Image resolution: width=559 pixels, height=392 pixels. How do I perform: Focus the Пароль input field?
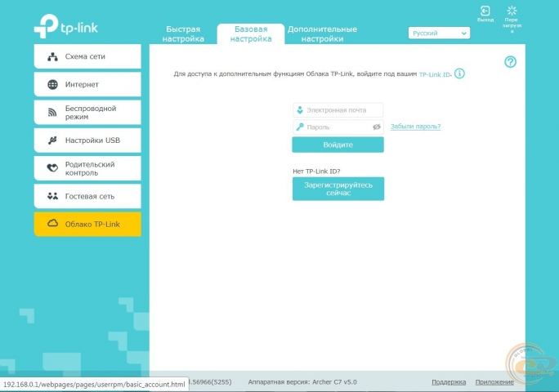click(x=338, y=127)
